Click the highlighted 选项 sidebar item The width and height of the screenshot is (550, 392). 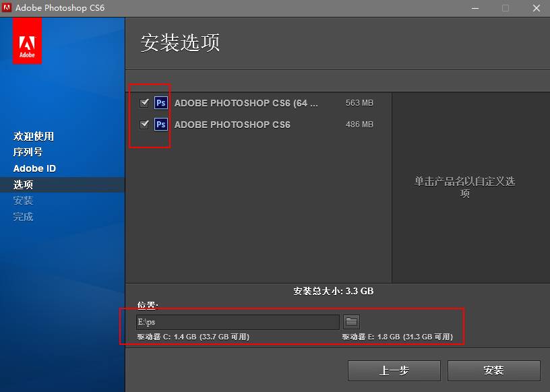[24, 184]
